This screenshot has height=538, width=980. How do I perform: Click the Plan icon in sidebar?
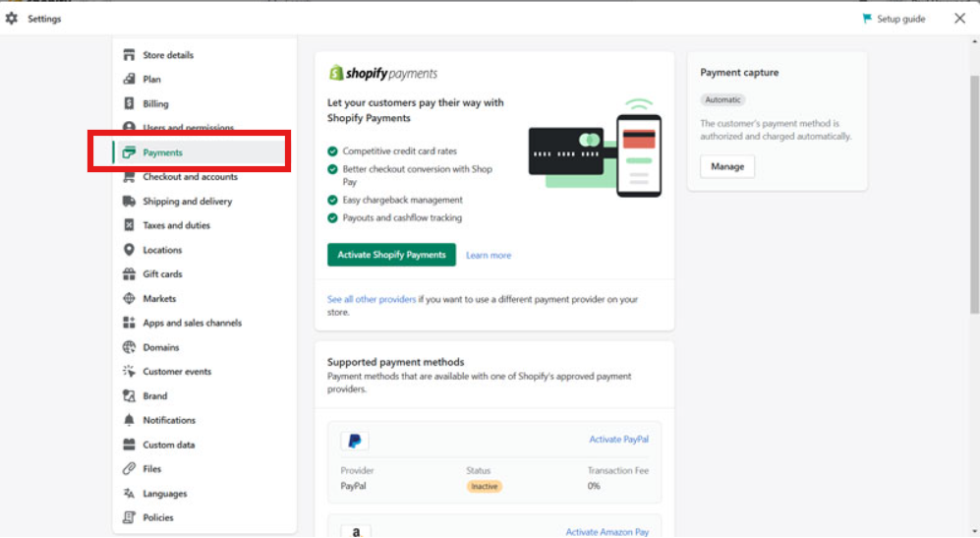(x=129, y=79)
